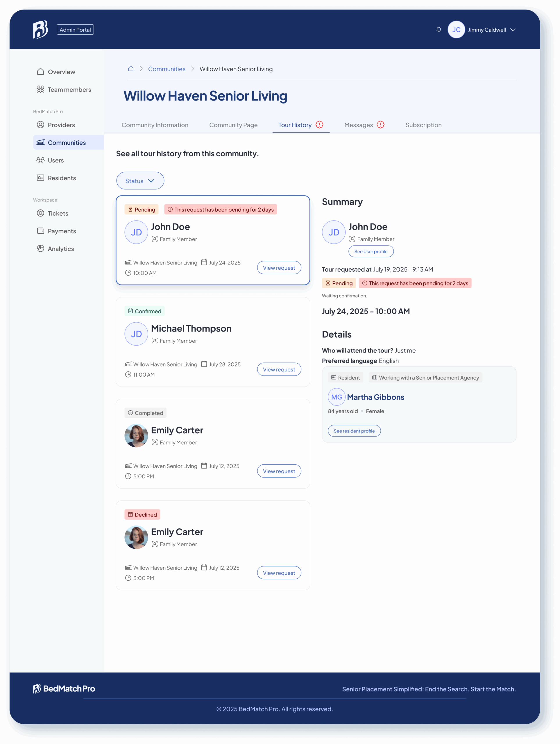Viewport: 560px width, 744px height.
Task: Open Providers from sidebar
Action: pyautogui.click(x=61, y=125)
